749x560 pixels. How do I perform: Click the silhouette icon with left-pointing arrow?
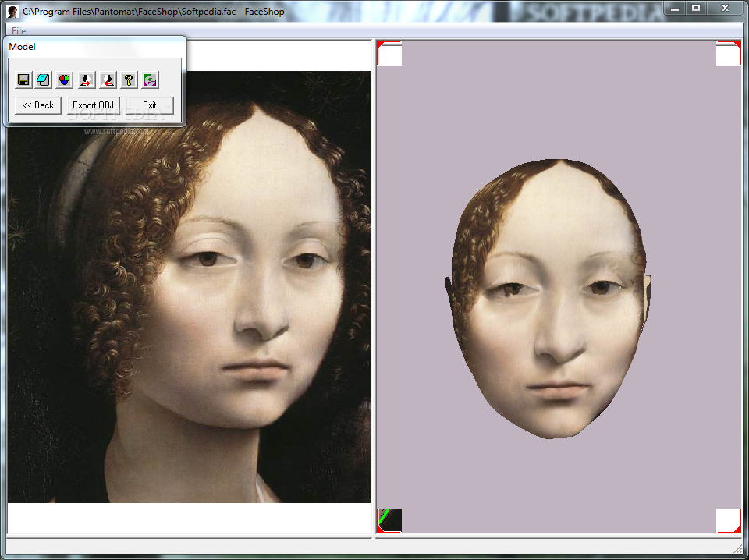click(x=108, y=80)
